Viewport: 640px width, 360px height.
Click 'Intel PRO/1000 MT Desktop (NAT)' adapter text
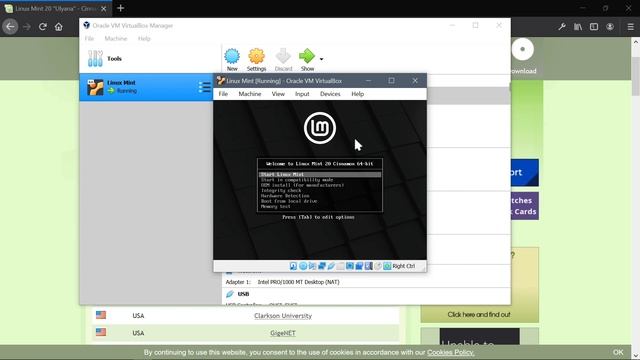[x=298, y=282]
